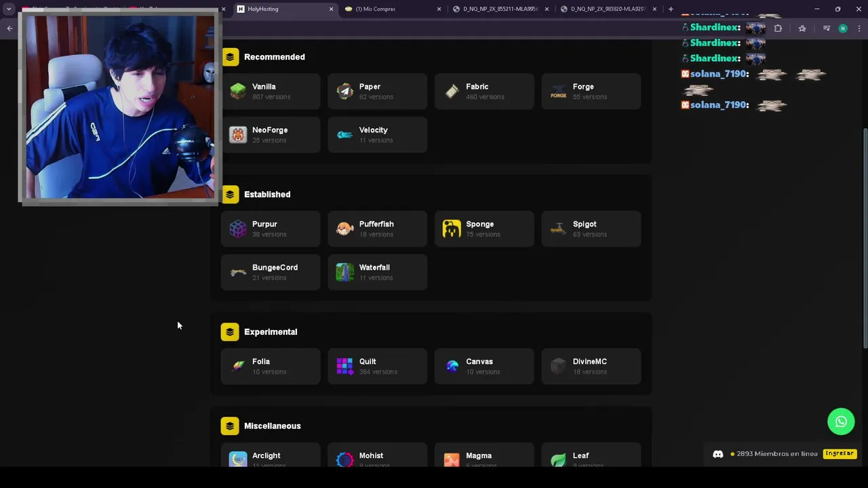Select the DivineMC card label
Image resolution: width=868 pixels, height=488 pixels.
pyautogui.click(x=590, y=362)
